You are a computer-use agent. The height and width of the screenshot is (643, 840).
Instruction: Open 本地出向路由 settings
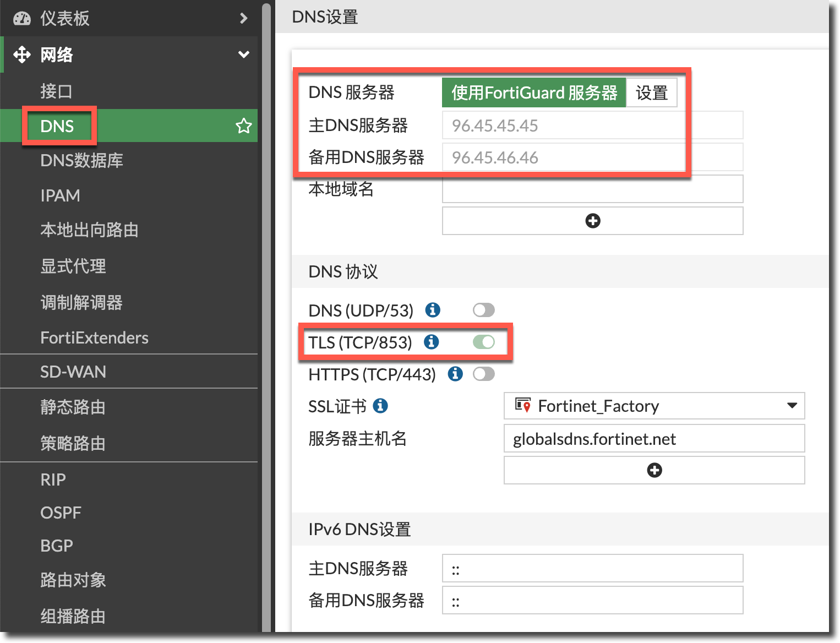[129, 230]
